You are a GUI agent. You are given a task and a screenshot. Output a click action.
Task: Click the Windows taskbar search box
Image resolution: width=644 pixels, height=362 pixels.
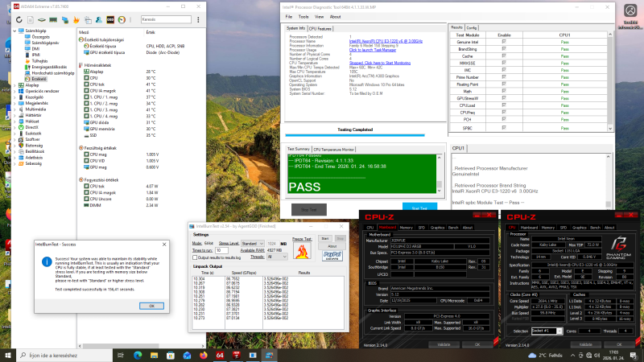[x=64, y=356]
